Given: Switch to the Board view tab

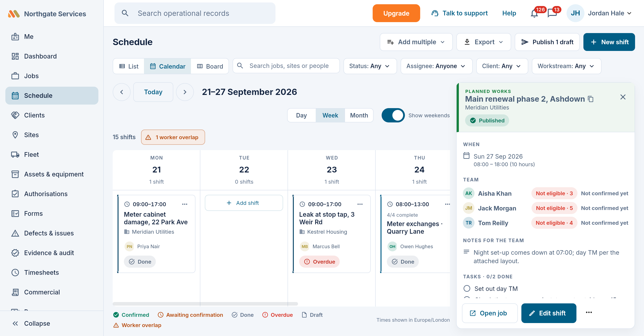Looking at the screenshot, I should click(210, 66).
